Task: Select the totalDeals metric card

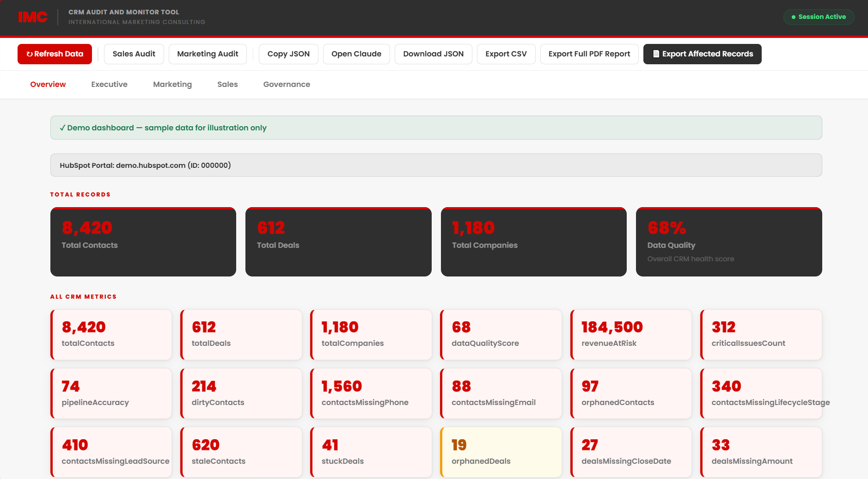Action: coord(241,335)
